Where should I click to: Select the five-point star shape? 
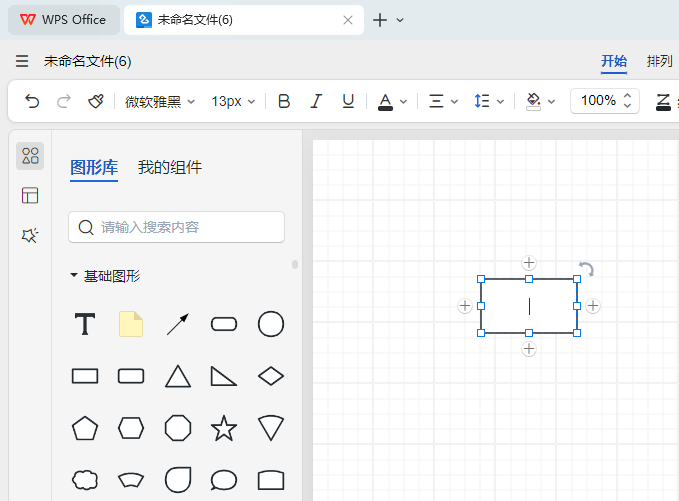(x=224, y=428)
